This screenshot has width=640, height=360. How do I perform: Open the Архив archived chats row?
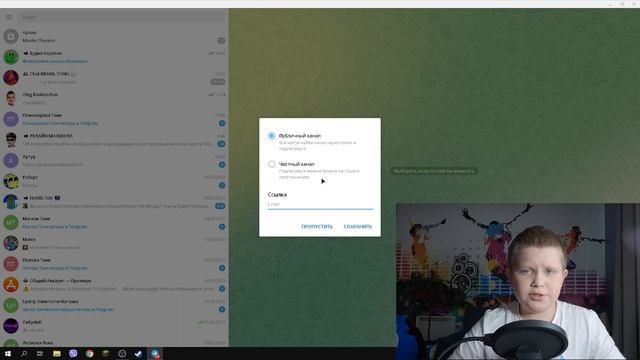114,36
